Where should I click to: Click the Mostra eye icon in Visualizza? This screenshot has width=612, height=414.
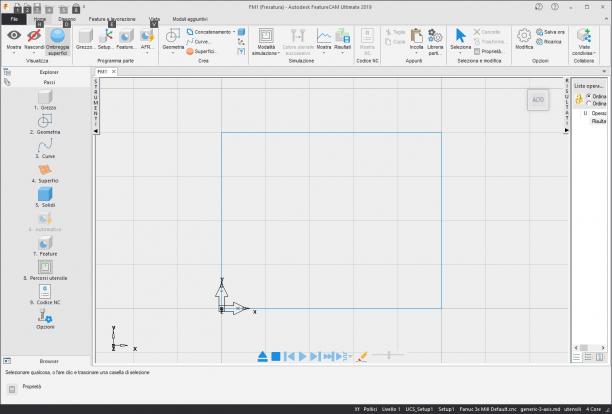click(x=14, y=36)
